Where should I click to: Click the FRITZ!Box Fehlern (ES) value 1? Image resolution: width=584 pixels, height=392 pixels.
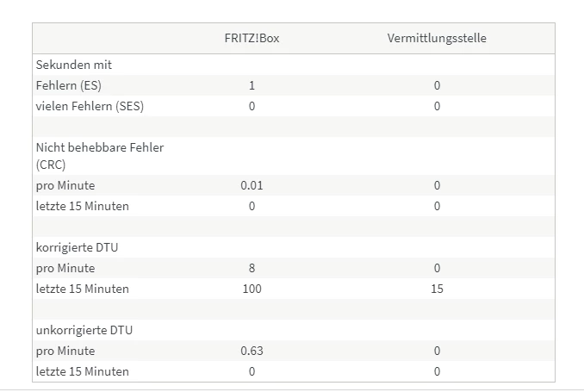(x=252, y=85)
